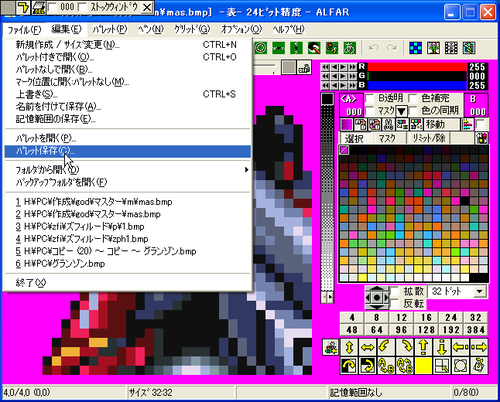Toggle the マスク checkbox

[370, 111]
